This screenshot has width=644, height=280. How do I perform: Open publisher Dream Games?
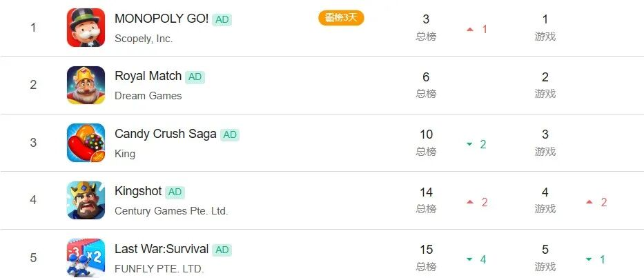pyautogui.click(x=148, y=96)
